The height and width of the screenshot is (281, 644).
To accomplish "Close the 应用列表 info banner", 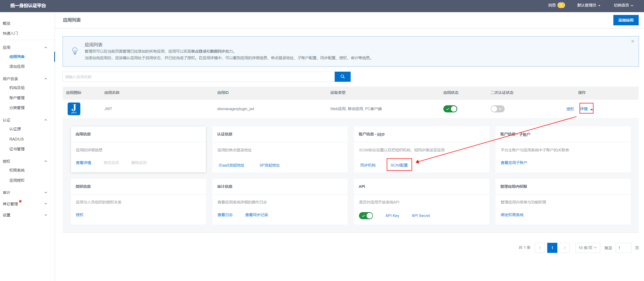I will [632, 41].
